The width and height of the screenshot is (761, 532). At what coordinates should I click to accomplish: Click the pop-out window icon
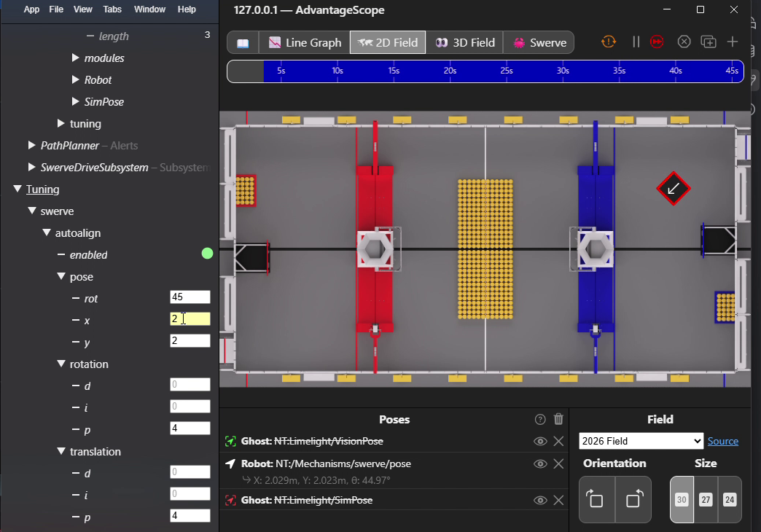(x=708, y=42)
